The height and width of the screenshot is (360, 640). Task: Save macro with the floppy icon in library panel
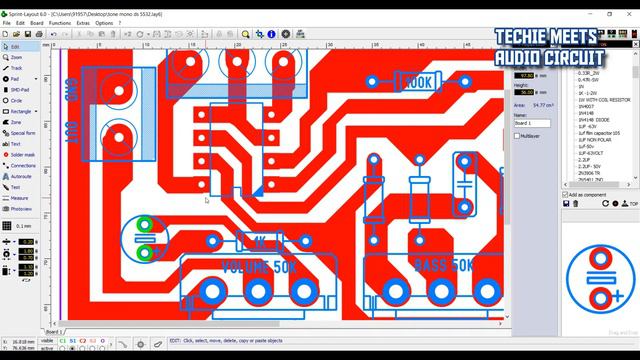566,204
